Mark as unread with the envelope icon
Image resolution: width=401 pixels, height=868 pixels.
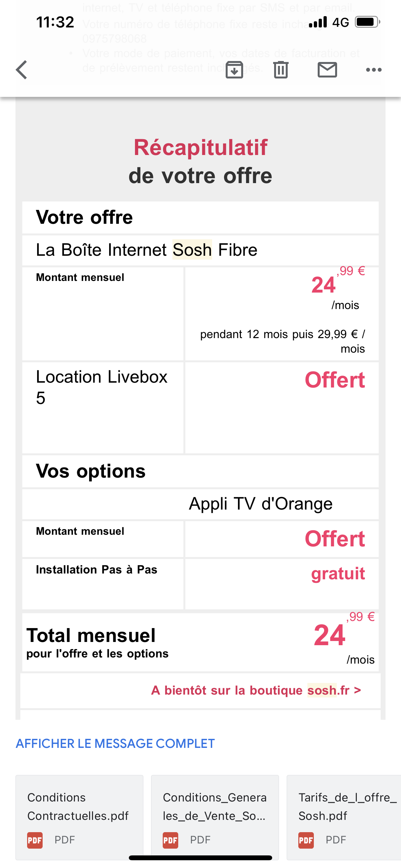[327, 70]
